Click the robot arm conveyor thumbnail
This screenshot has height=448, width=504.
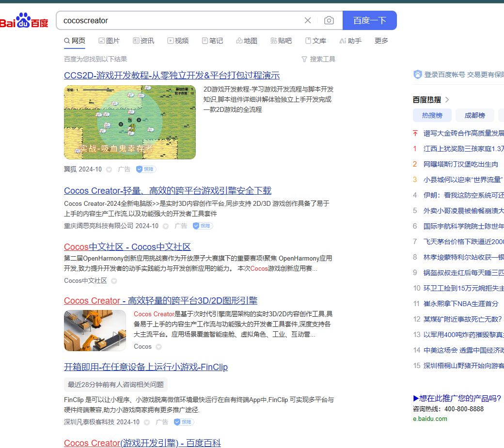pyautogui.click(x=95, y=330)
